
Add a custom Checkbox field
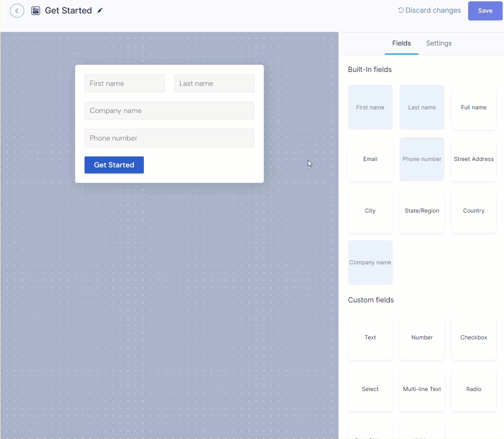pos(474,337)
